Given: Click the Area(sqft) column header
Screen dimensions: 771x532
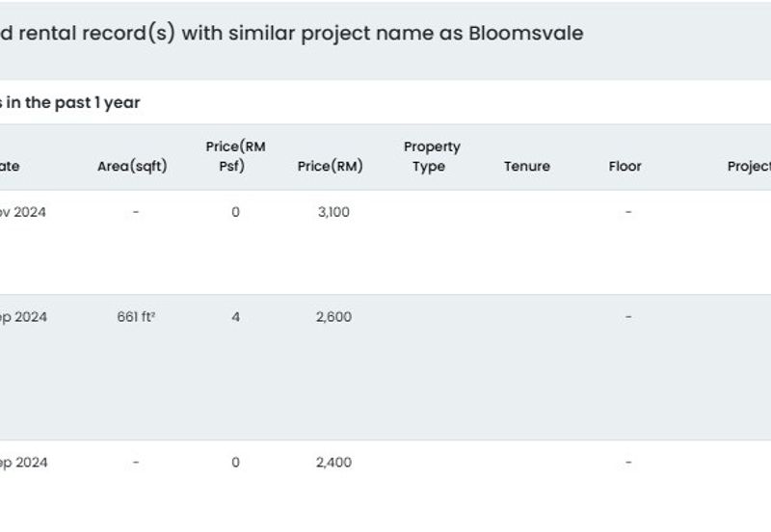Looking at the screenshot, I should [132, 166].
